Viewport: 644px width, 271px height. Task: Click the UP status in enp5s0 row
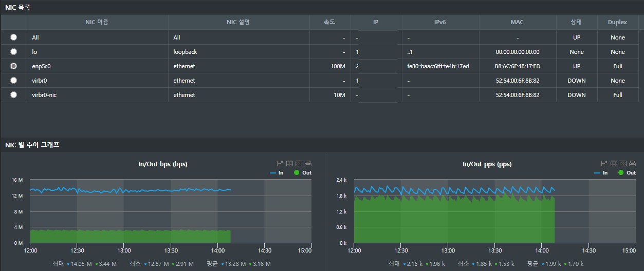point(577,66)
